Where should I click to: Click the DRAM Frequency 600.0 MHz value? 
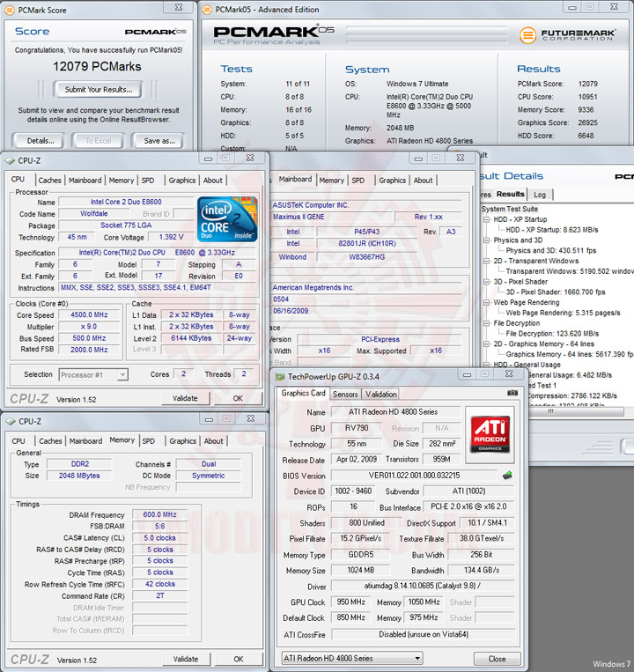[x=159, y=514]
